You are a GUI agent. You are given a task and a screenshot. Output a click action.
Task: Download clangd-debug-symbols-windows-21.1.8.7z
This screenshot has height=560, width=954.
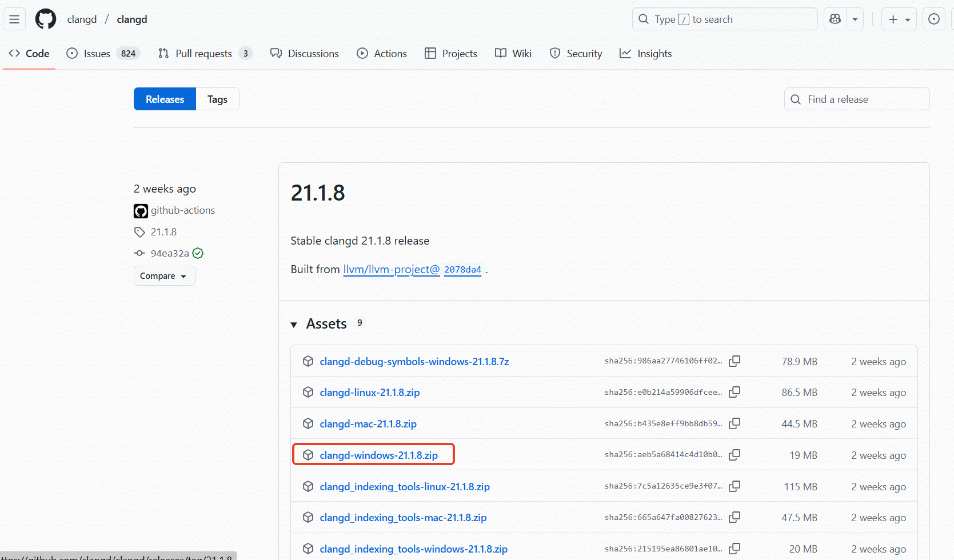click(414, 362)
